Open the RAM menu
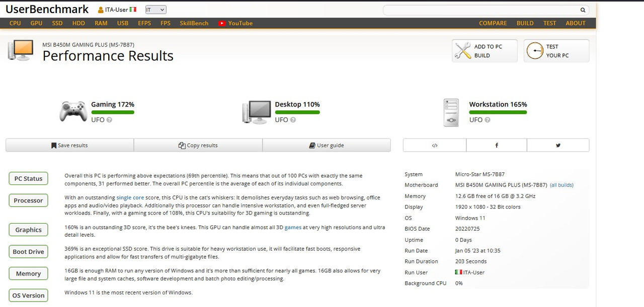The width and height of the screenshot is (644, 307). 101,23
